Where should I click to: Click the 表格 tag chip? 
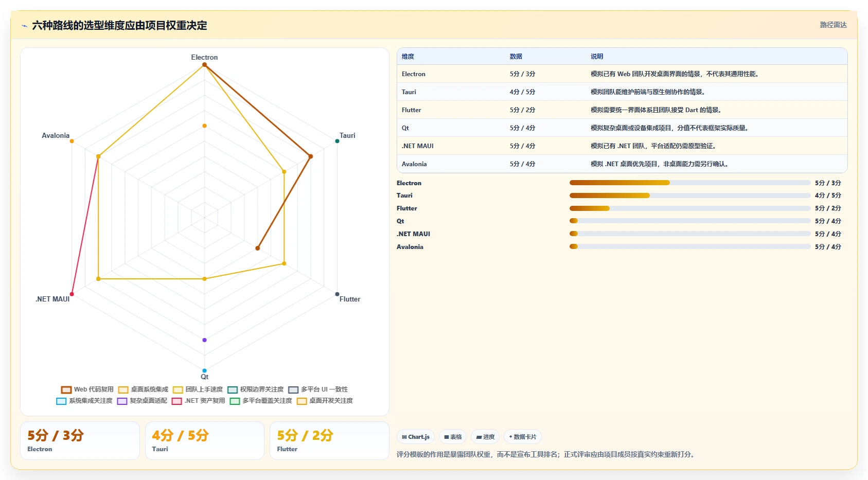pos(453,437)
